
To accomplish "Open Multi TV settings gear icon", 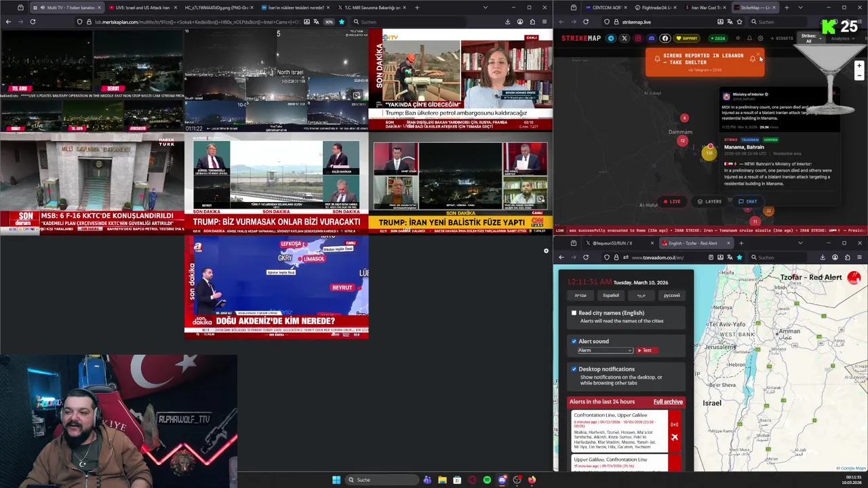I will pos(546,251).
